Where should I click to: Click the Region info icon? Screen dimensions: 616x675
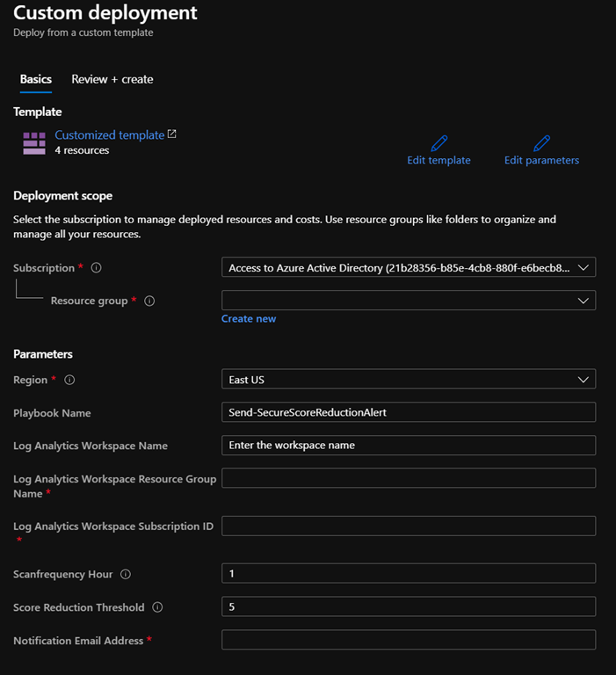pos(69,381)
